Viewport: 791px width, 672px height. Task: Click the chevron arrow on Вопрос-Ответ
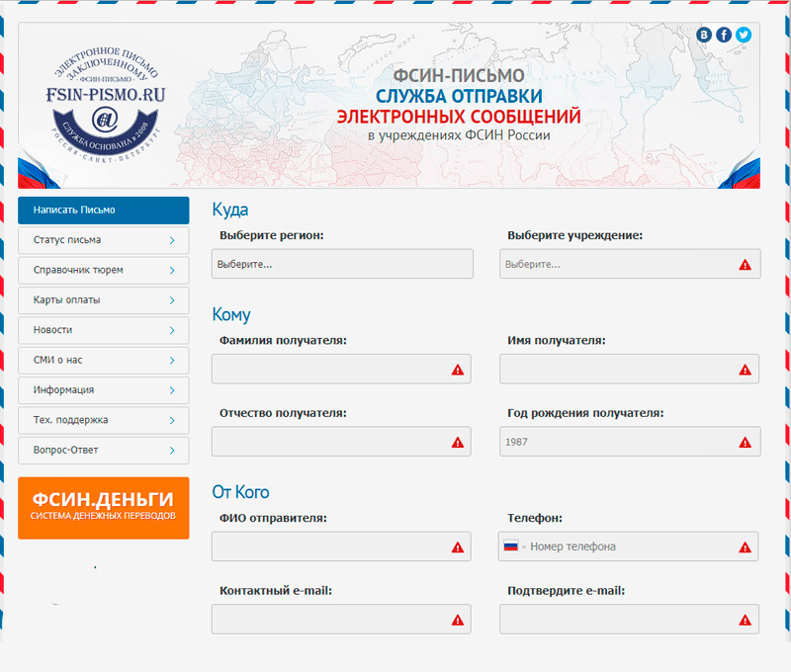tap(172, 451)
